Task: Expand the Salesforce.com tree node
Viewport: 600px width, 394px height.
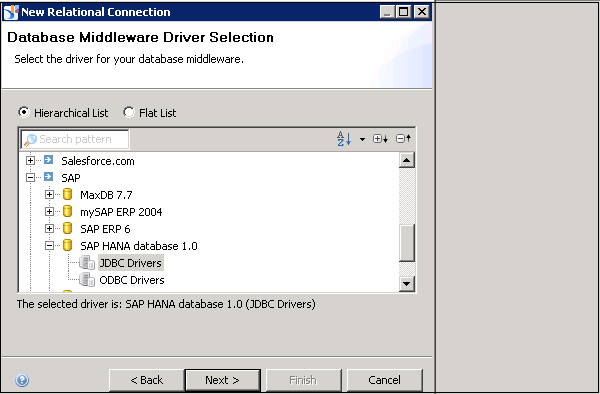Action: coord(30,160)
